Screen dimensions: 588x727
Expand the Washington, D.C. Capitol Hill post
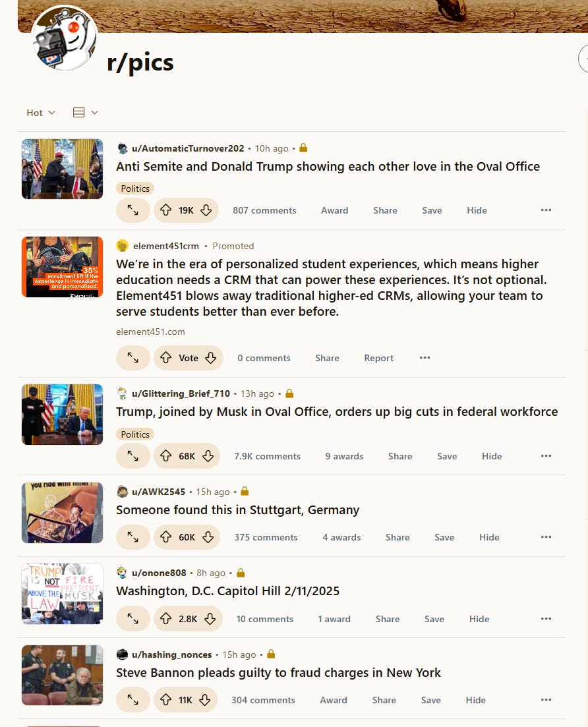[132, 618]
